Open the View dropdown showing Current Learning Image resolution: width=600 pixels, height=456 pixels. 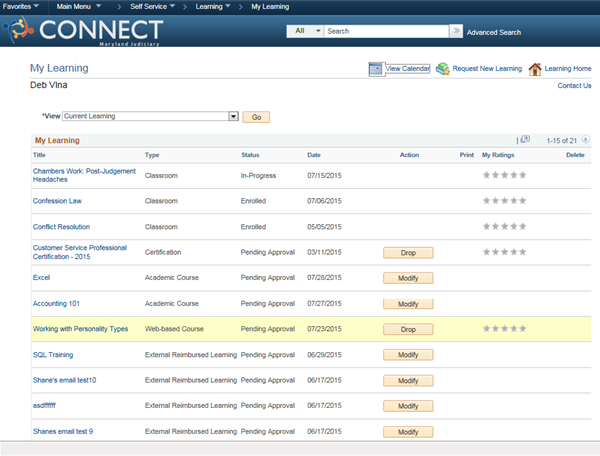pos(233,116)
